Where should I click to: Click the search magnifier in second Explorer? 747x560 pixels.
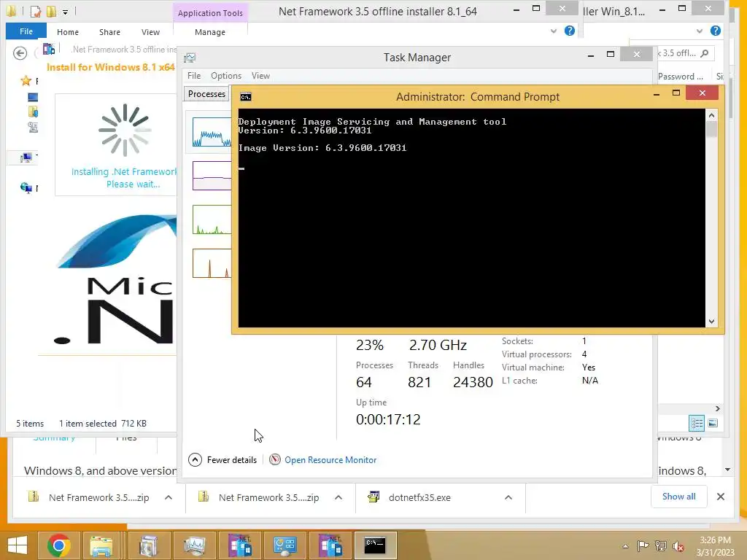click(x=705, y=52)
